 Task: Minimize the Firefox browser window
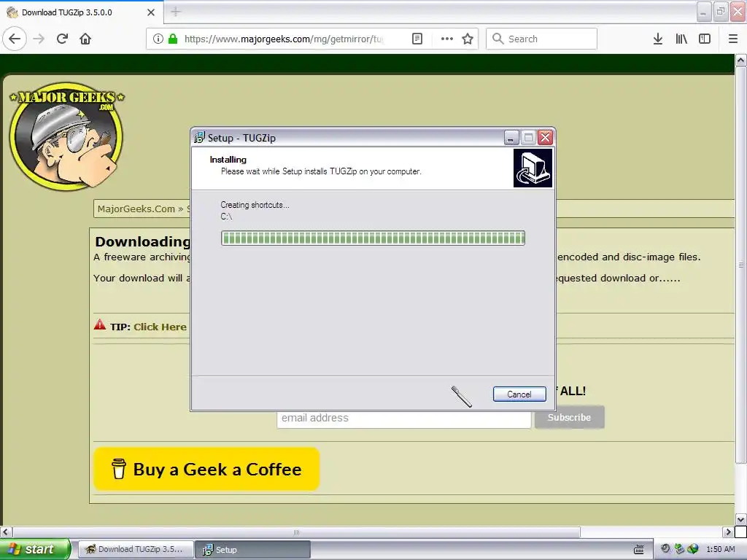pos(704,12)
